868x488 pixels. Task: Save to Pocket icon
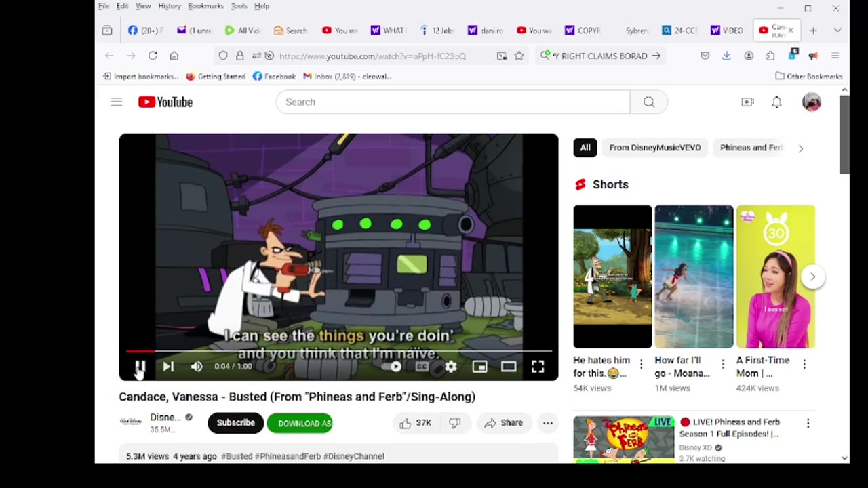(x=705, y=56)
